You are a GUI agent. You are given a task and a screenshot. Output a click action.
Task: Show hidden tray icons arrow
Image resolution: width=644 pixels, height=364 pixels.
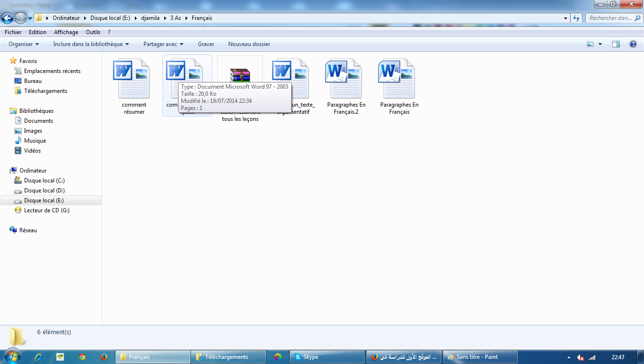coord(568,357)
